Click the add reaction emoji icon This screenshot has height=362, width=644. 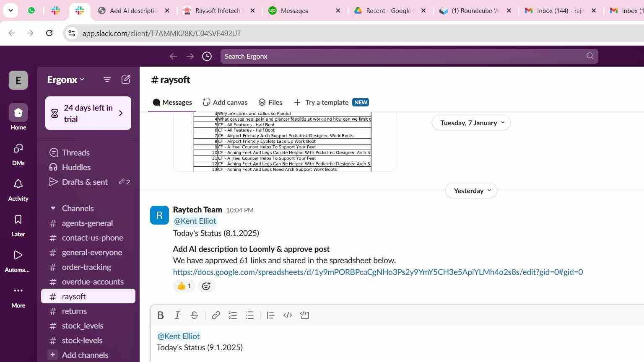(206, 286)
